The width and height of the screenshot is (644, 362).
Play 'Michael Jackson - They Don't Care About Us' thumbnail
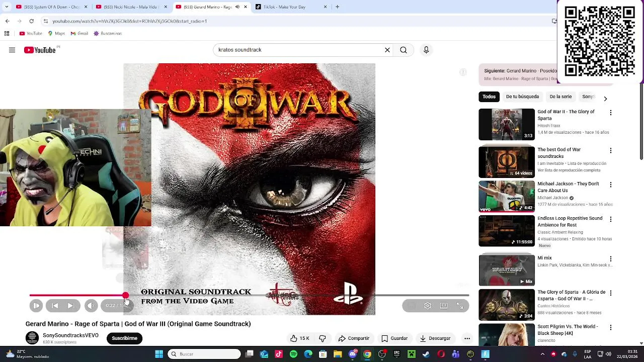click(507, 197)
